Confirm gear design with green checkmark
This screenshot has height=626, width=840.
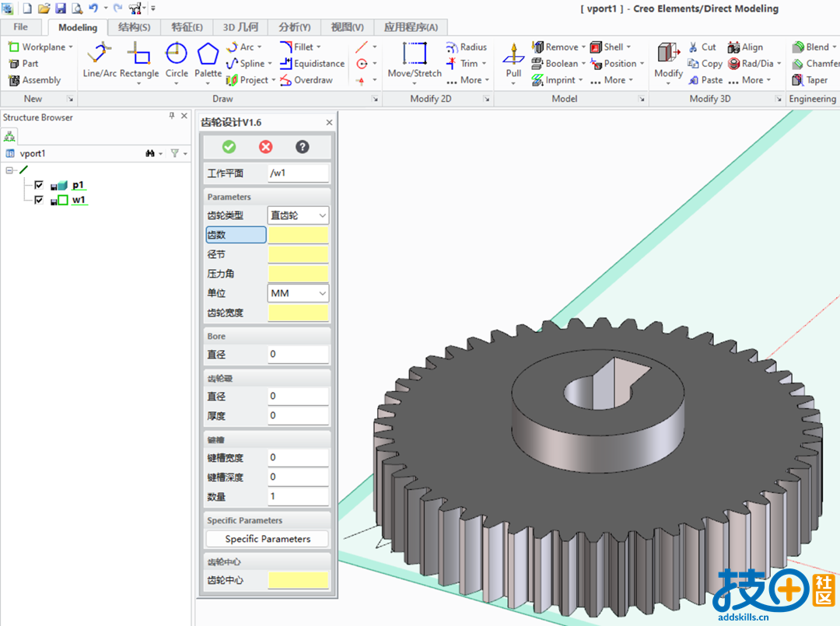click(x=229, y=147)
